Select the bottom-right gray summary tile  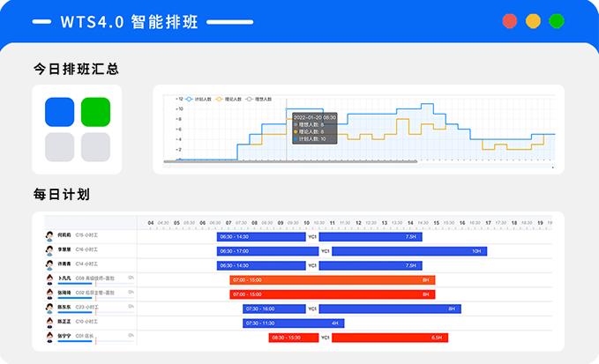95,147
